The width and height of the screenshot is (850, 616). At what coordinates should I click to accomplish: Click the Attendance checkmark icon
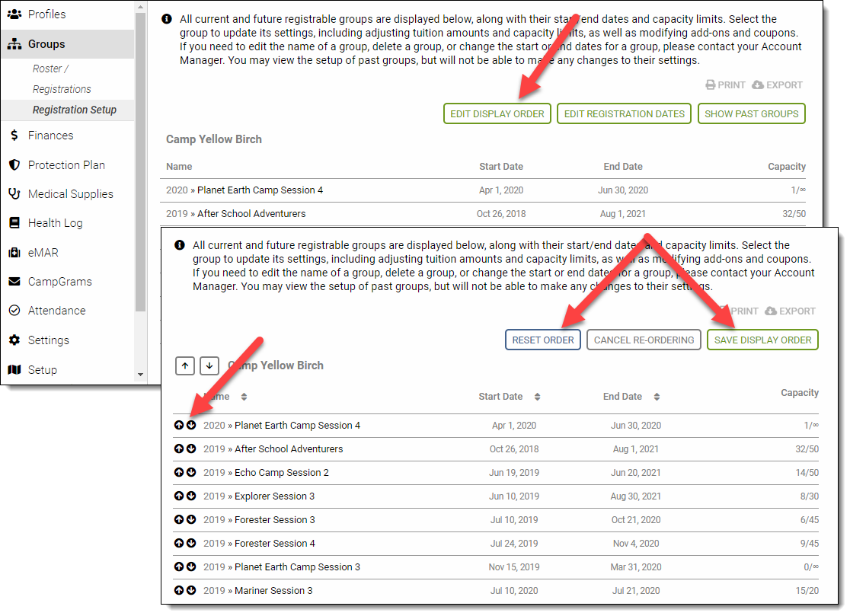click(14, 311)
